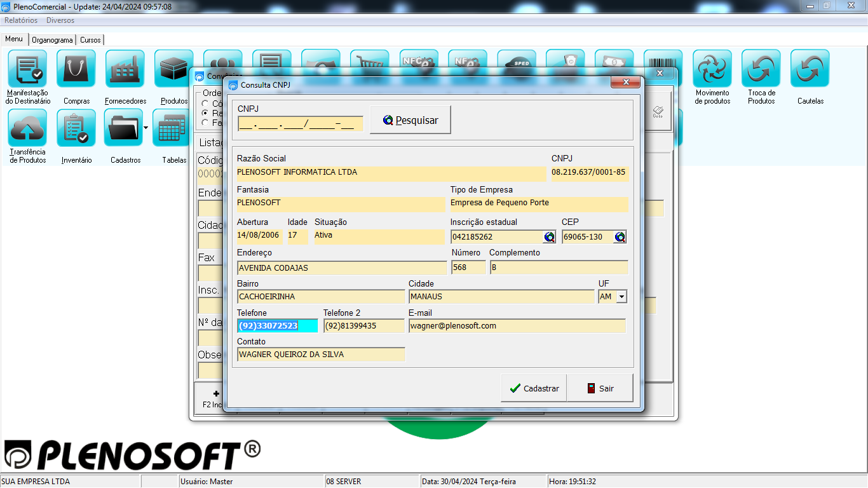Select the 'Fa' radio option in Convênios

[205, 122]
